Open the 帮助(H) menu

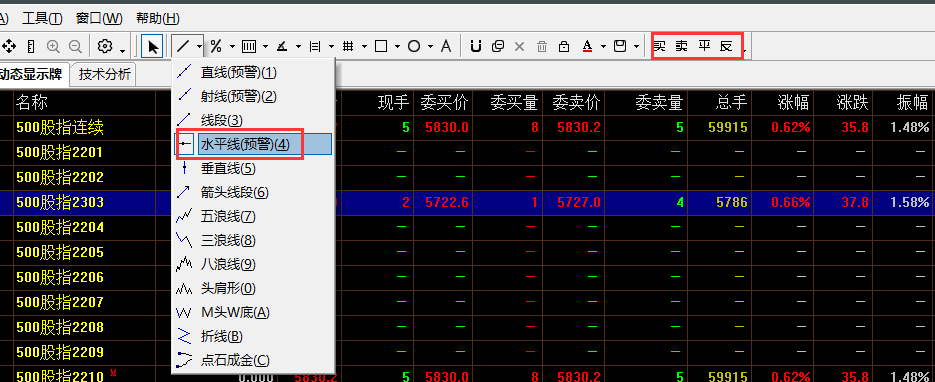158,18
